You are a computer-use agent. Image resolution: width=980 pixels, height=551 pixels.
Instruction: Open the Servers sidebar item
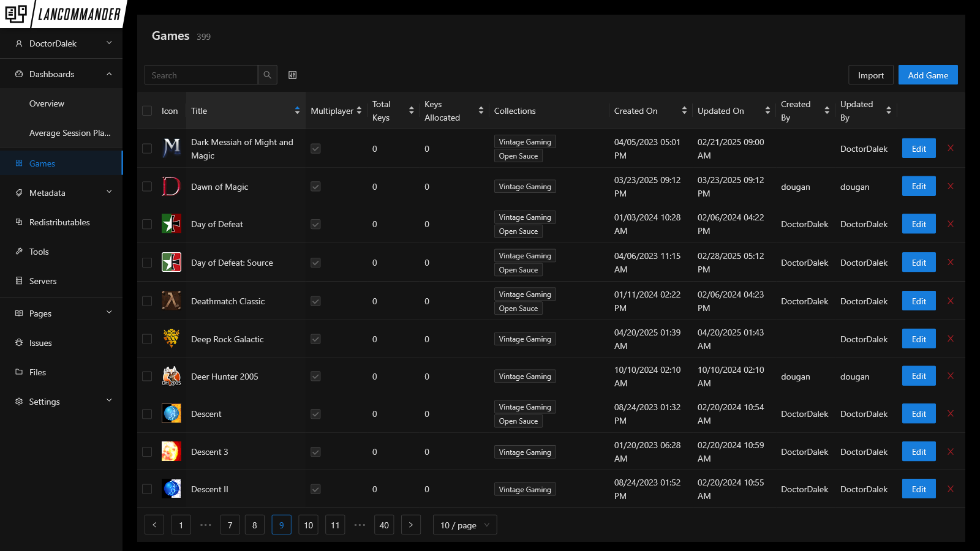43,281
